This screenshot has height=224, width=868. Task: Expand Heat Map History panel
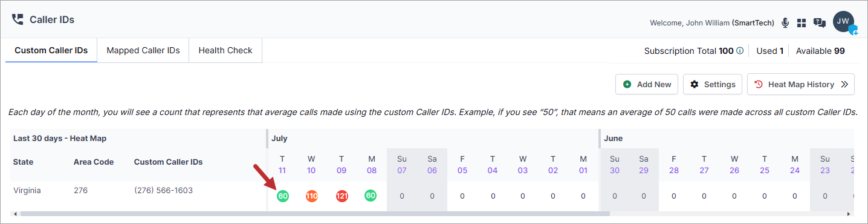tap(801, 84)
